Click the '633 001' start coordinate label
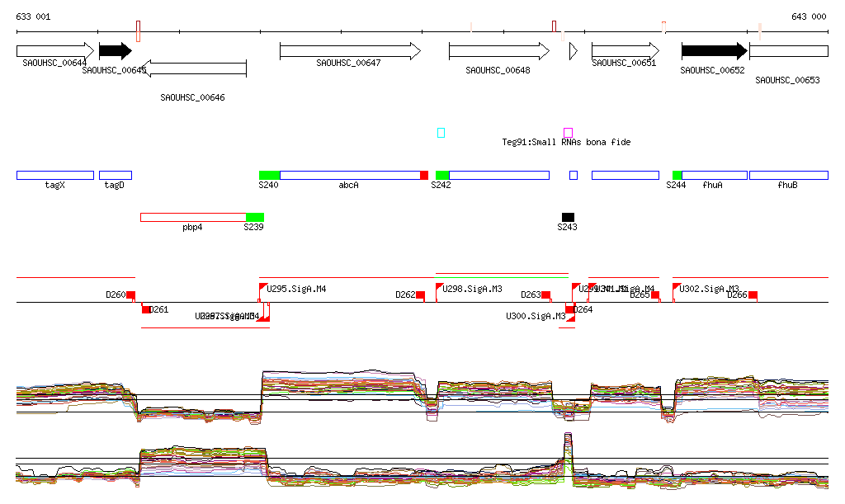 point(33,16)
